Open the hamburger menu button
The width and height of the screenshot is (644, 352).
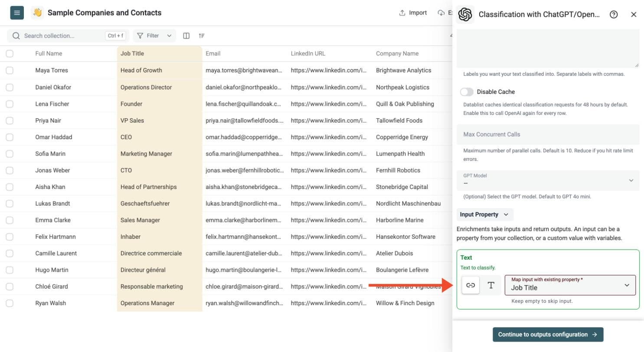[x=17, y=13]
